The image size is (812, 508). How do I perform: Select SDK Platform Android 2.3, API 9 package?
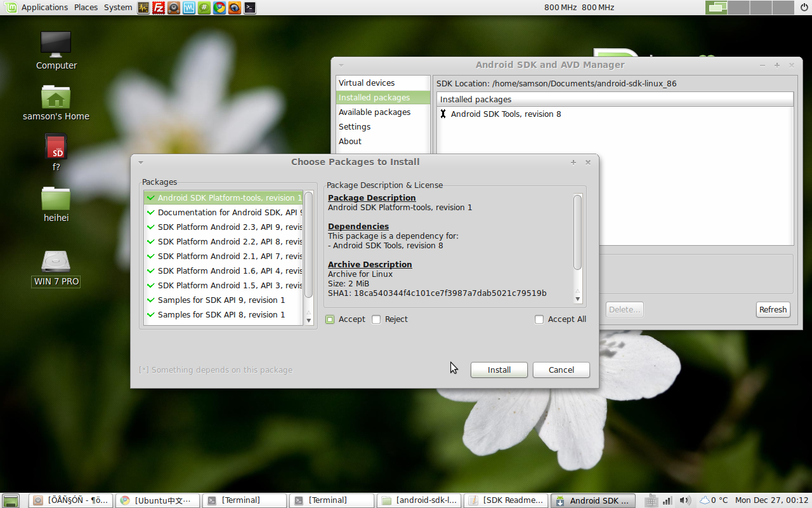223,227
